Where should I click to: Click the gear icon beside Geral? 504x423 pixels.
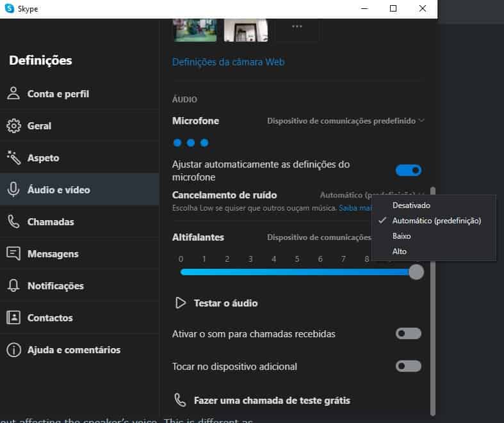(13, 125)
